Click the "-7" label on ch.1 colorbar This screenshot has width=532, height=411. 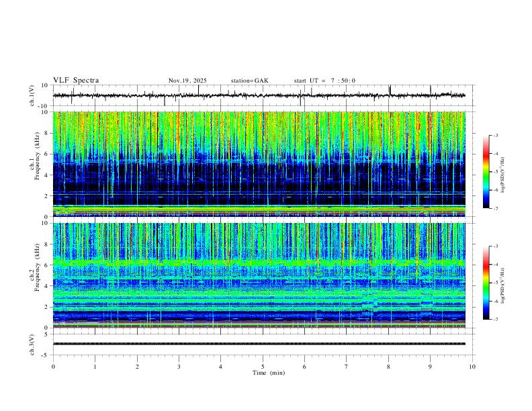click(496, 208)
